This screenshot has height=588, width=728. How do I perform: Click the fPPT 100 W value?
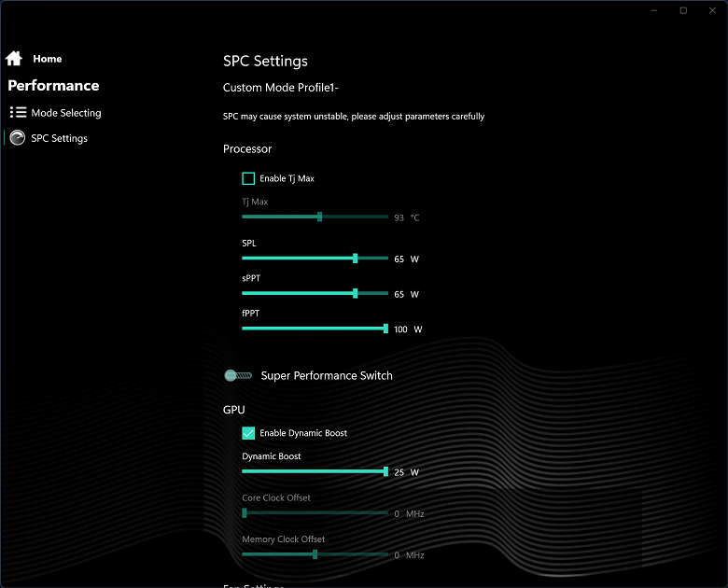408,329
